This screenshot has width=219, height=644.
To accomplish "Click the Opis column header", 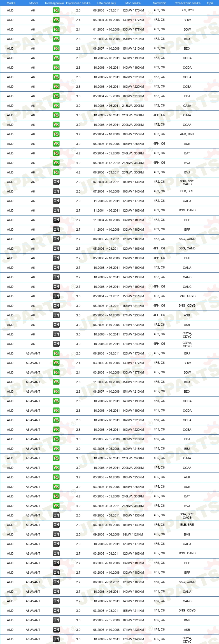I will coord(210,3).
